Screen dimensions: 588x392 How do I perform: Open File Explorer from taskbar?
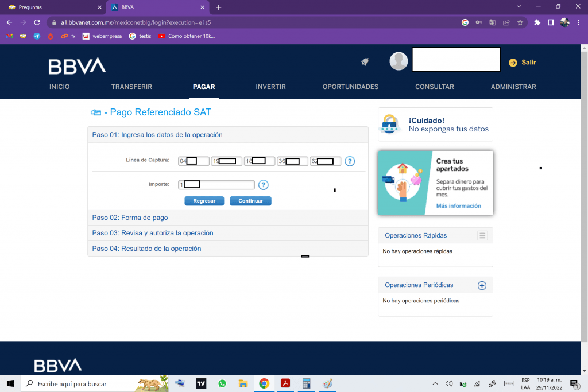243,383
